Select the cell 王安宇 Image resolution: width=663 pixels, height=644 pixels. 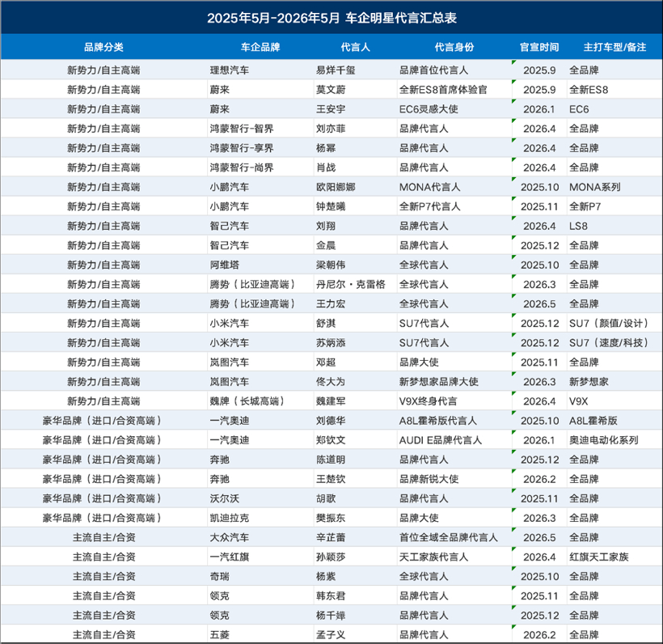[x=331, y=109]
